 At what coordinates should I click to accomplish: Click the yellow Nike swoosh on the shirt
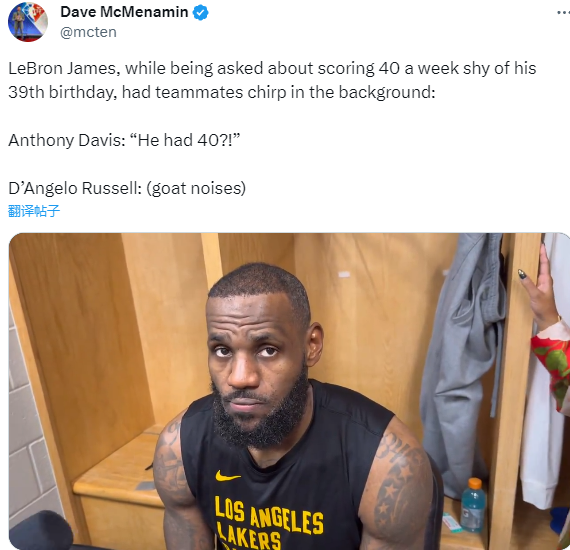point(228,475)
